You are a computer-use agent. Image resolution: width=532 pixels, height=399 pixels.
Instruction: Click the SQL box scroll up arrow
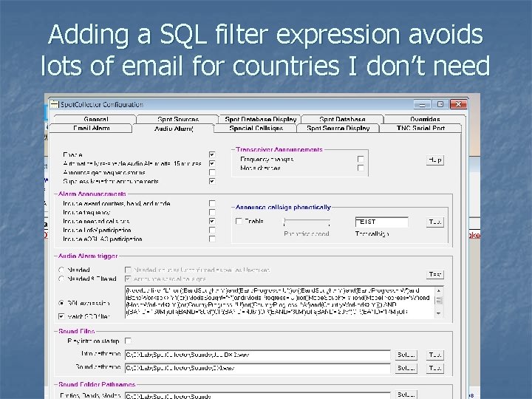point(439,291)
